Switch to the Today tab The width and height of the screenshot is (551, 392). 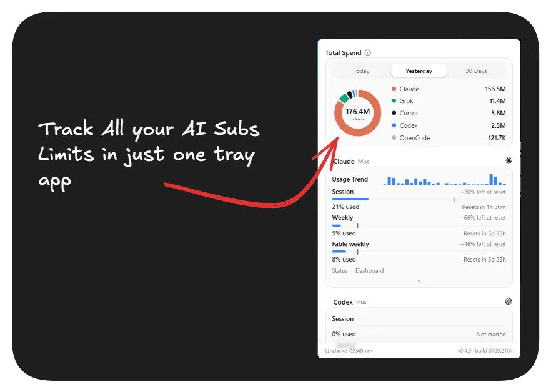coord(361,71)
